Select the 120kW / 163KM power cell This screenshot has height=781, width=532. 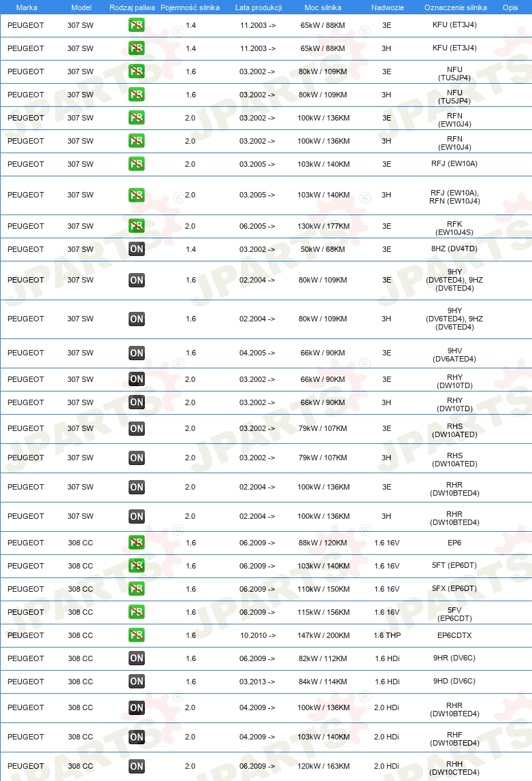(x=323, y=766)
